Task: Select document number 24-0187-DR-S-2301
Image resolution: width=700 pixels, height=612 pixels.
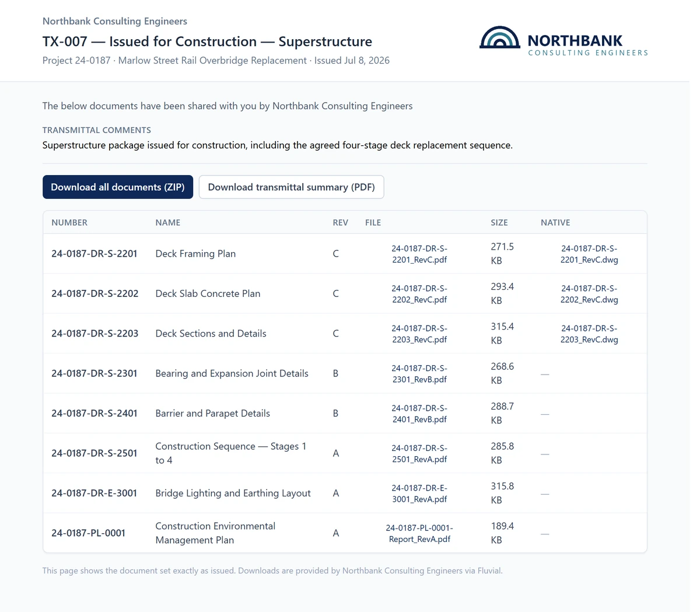Action: 94,373
